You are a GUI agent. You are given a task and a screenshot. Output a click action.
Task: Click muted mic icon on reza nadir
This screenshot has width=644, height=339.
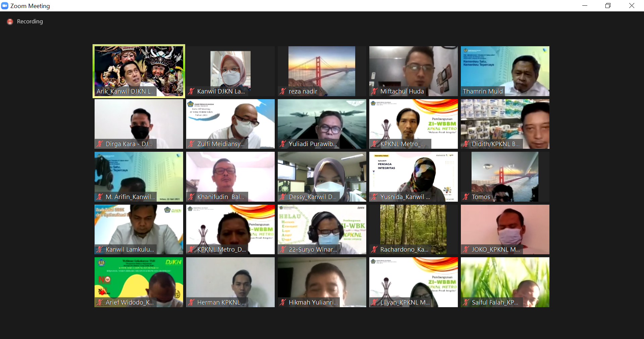pos(283,91)
